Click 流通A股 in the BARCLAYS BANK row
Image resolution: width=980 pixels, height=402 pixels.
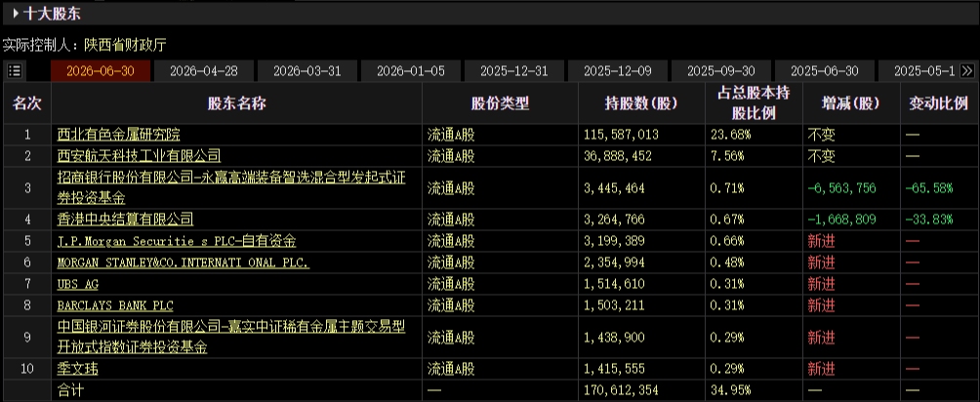click(x=451, y=305)
